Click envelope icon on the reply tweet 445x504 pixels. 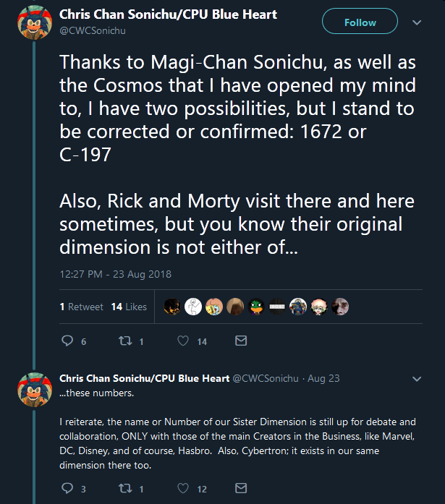pyautogui.click(x=241, y=488)
